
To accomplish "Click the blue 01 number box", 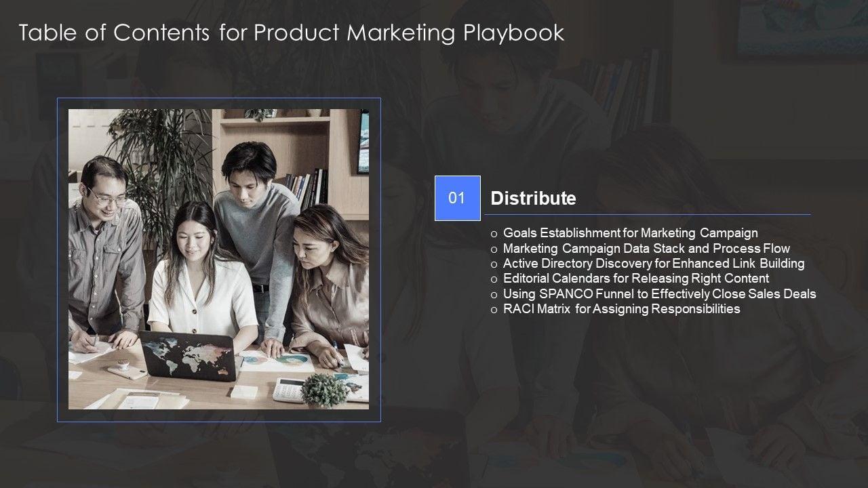I will coord(457,198).
